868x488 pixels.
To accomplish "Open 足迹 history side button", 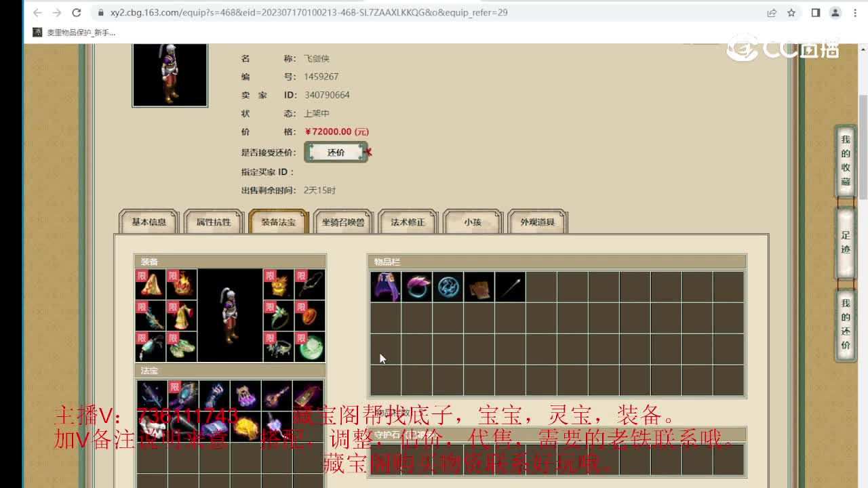I will [x=846, y=243].
